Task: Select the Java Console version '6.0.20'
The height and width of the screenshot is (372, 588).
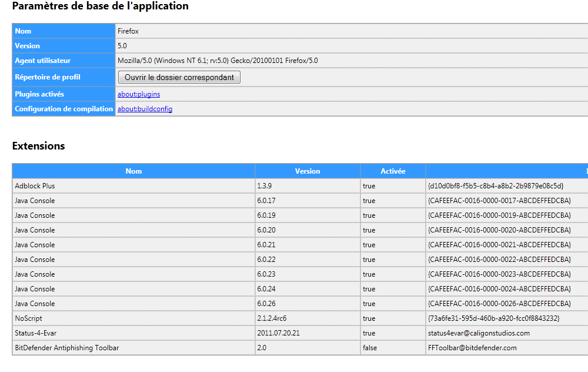Action: pyautogui.click(x=266, y=230)
